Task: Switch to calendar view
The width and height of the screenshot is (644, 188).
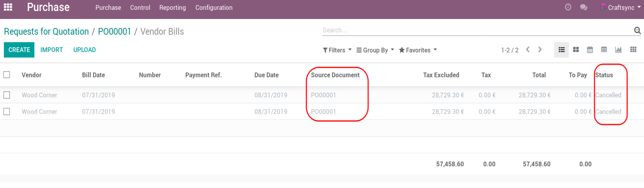Action: click(x=590, y=50)
